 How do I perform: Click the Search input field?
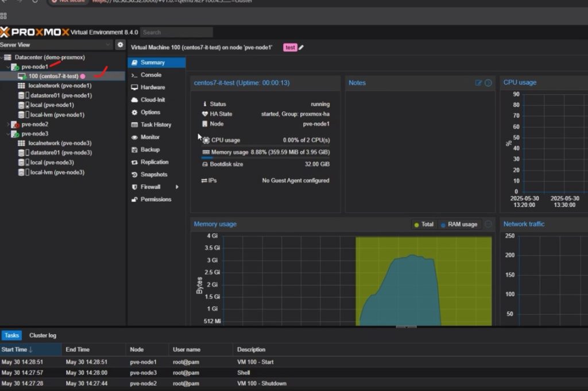177,32
